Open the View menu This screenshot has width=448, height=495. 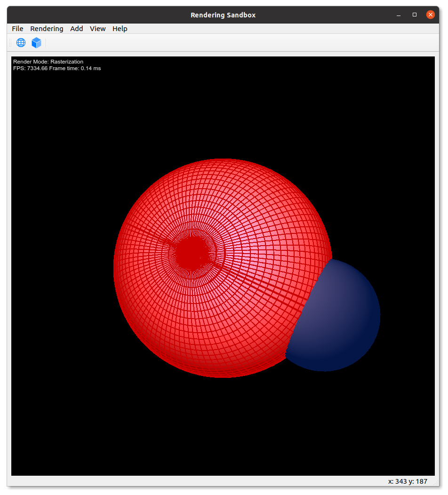click(97, 29)
